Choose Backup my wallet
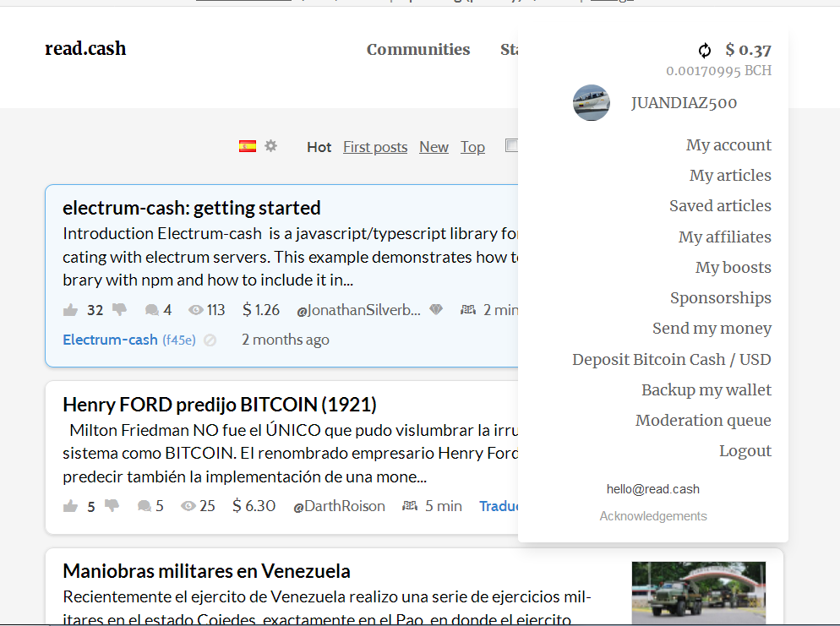This screenshot has width=840, height=626. pos(706,389)
